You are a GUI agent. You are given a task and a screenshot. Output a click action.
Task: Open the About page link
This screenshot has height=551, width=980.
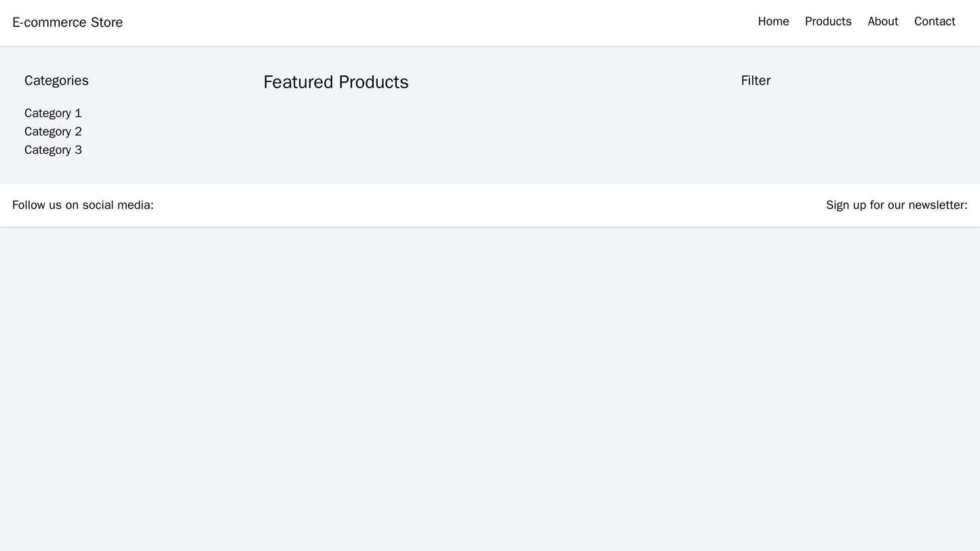tap(882, 22)
